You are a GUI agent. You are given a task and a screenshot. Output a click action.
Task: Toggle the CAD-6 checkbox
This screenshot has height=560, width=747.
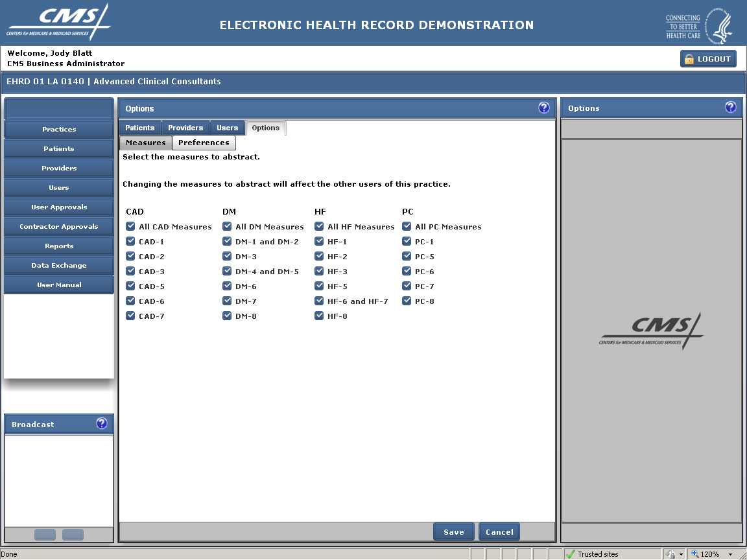[130, 301]
